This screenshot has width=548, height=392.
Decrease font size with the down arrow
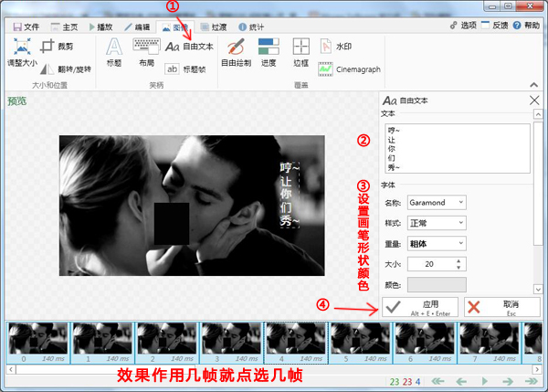point(458,268)
